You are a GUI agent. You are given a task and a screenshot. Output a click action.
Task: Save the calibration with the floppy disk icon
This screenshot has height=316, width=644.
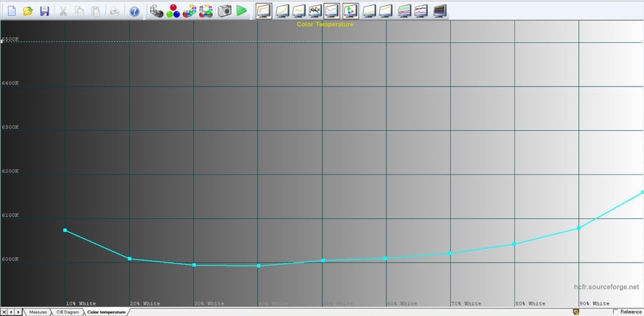(45, 10)
